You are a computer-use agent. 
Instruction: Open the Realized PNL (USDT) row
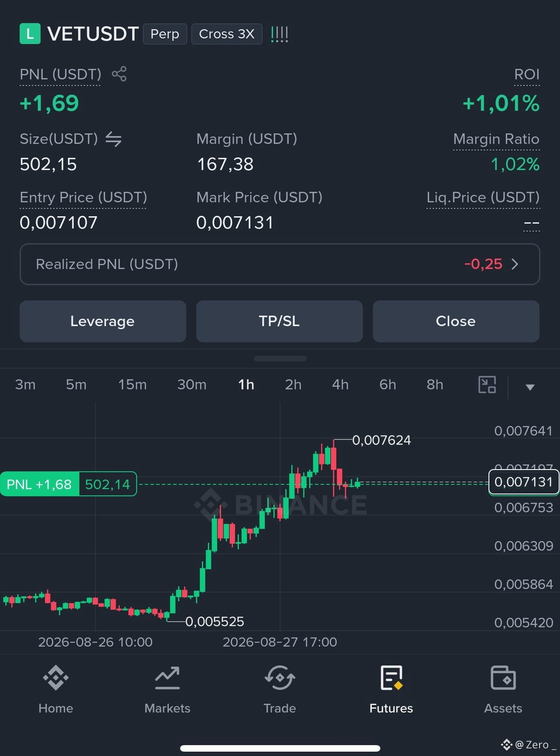click(280, 264)
